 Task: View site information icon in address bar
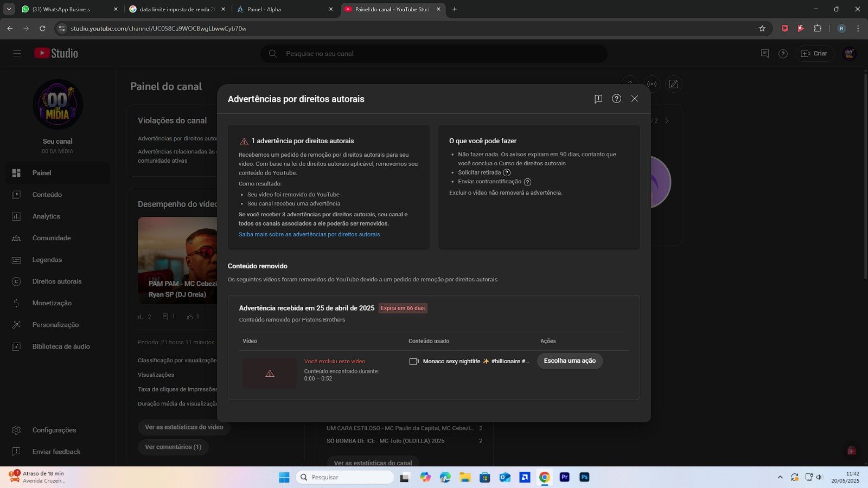click(62, 28)
